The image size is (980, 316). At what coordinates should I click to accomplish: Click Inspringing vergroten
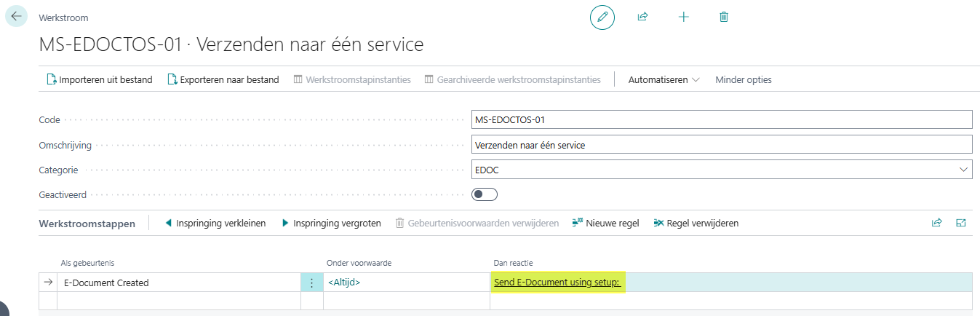(331, 223)
